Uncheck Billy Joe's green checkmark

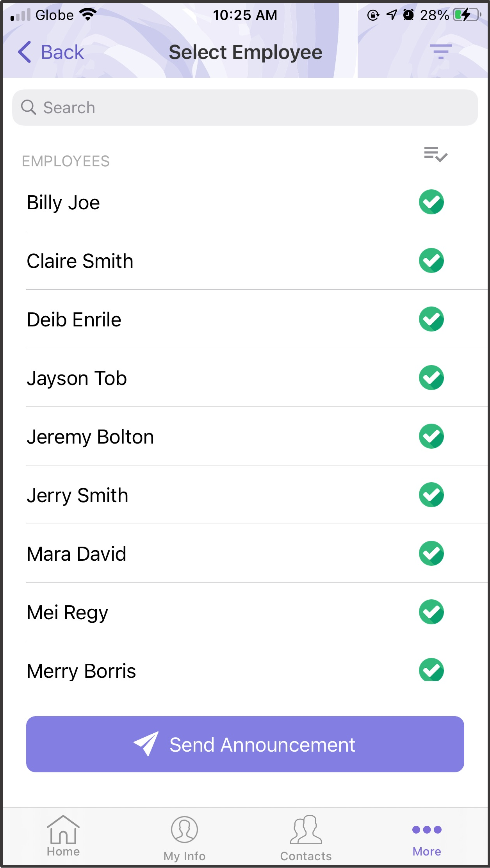tap(431, 202)
